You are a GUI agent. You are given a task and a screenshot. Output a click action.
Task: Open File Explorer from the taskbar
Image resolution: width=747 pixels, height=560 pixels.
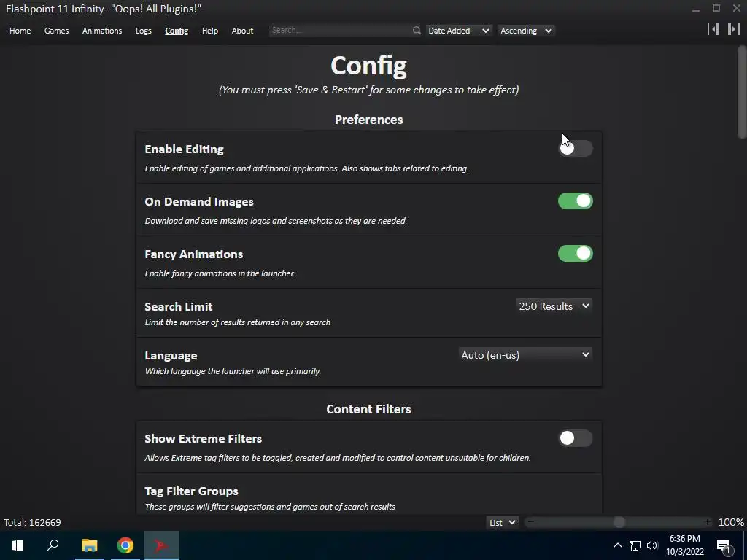click(x=89, y=545)
